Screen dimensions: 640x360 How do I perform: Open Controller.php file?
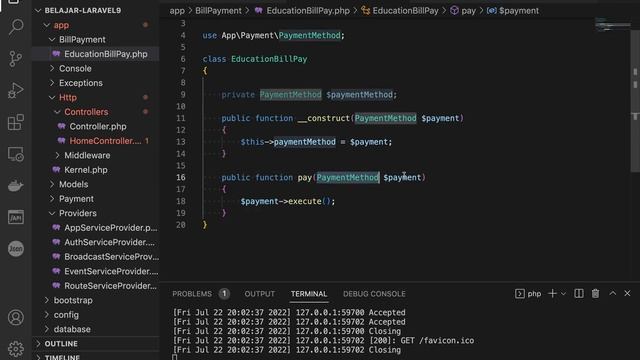click(98, 127)
